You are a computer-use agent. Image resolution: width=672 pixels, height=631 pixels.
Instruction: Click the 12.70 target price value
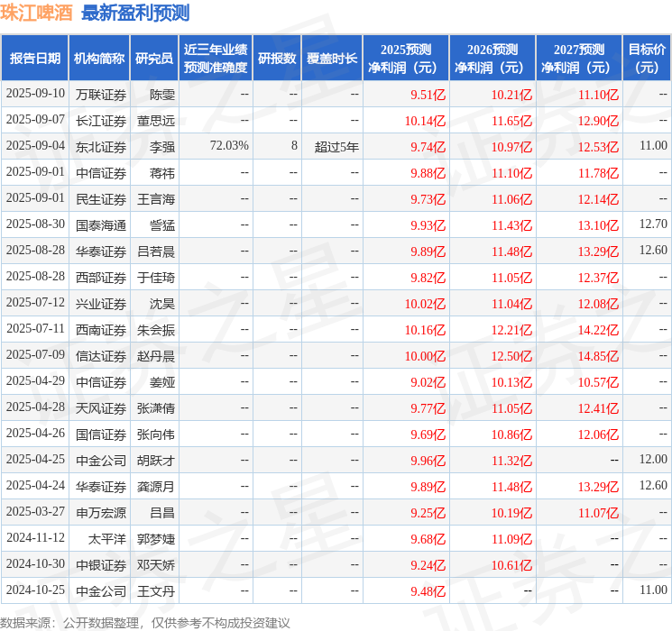coord(653,224)
